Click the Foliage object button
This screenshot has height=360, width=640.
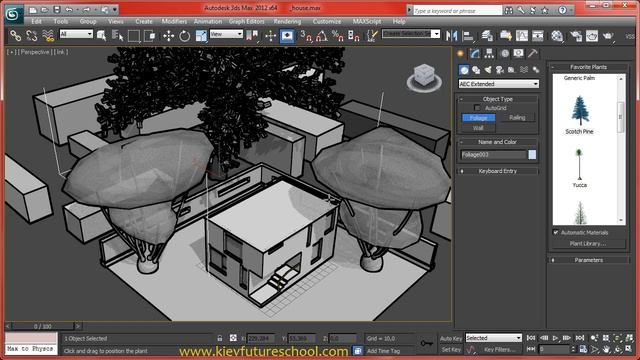[x=478, y=118]
